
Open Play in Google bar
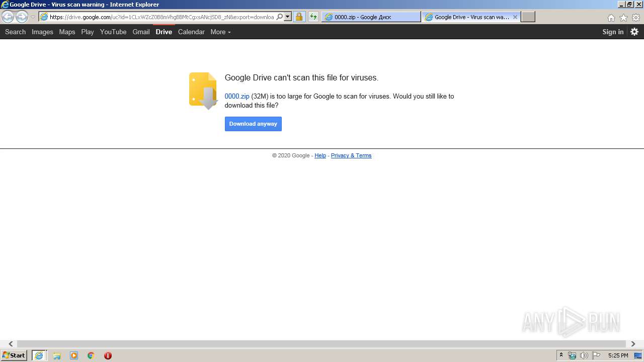(x=88, y=32)
